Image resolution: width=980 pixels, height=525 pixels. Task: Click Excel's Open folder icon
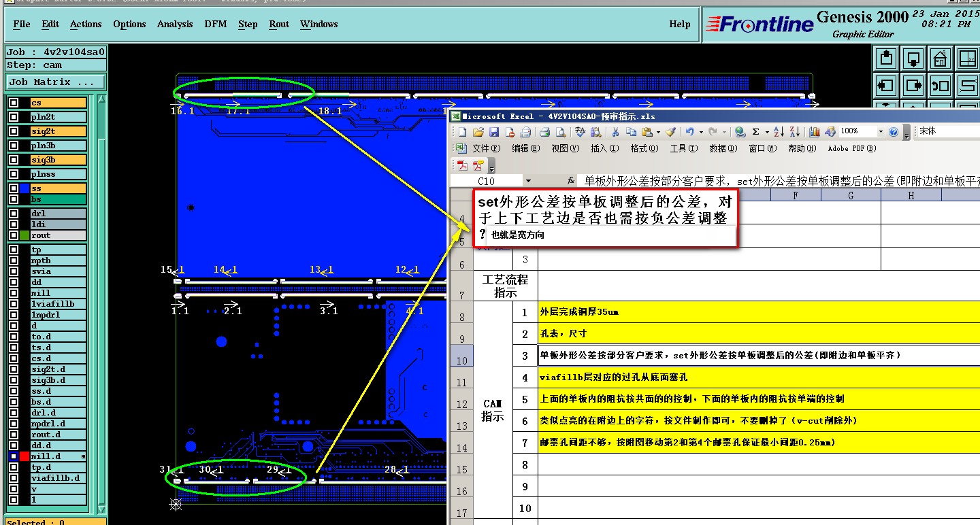[x=478, y=132]
